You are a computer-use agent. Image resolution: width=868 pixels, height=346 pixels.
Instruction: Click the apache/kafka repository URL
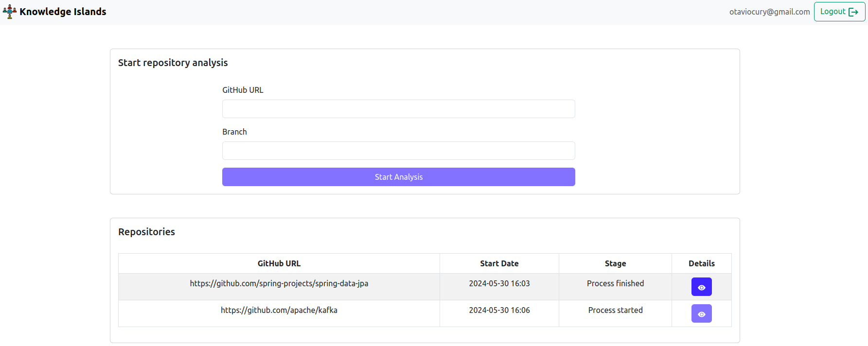pos(279,310)
